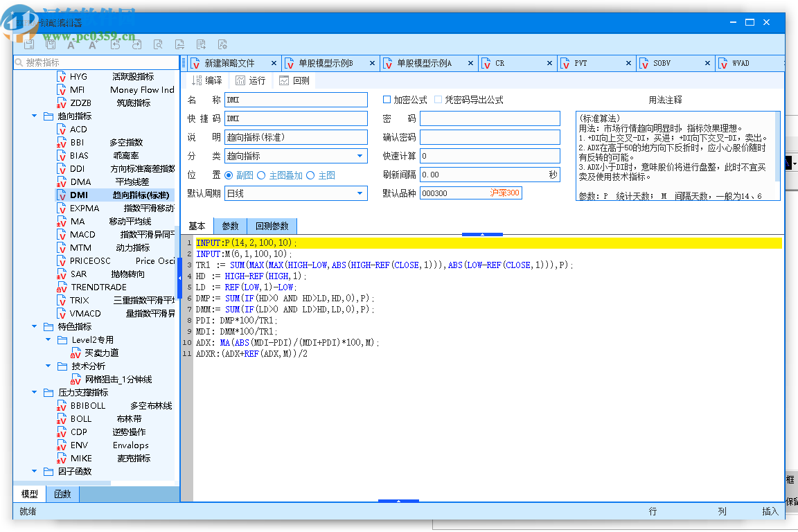Viewport: 798px width, 532px height.
Task: Click the redo arrow toolbar icon
Action: [x=136, y=45]
